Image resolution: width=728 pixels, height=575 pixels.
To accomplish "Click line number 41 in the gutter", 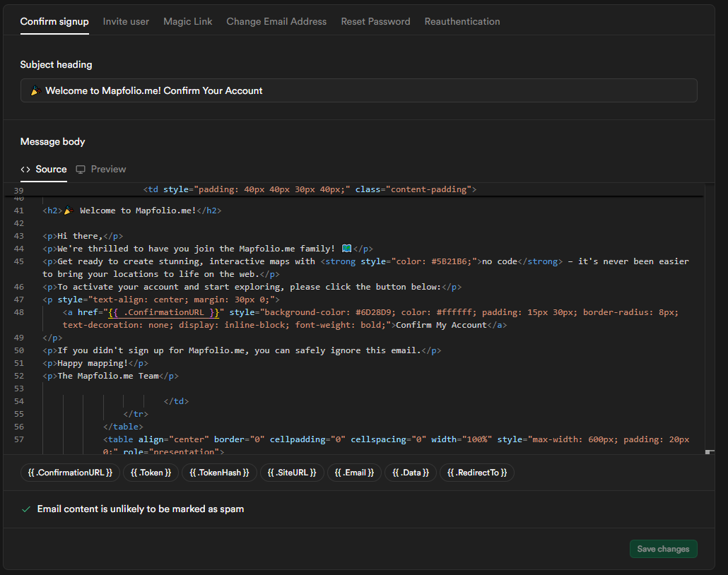I will [x=18, y=211].
